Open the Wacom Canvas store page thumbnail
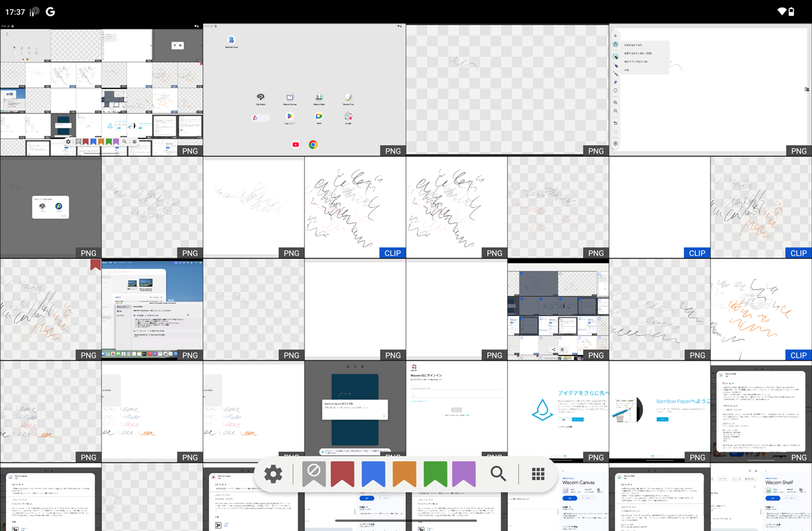This screenshot has height=531, width=812. tap(558, 497)
